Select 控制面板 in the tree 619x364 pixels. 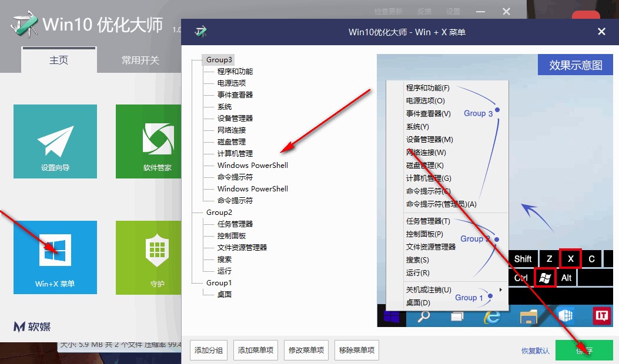pos(232,236)
